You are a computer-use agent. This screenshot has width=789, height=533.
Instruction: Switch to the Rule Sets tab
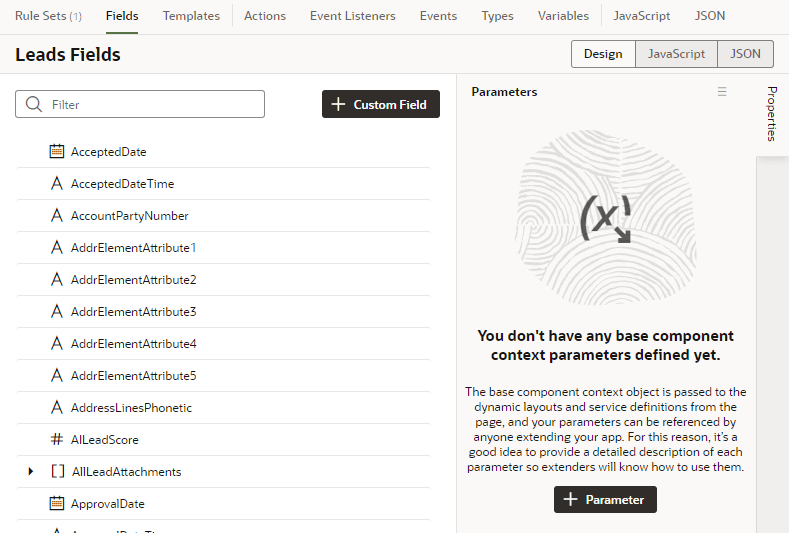coord(48,16)
